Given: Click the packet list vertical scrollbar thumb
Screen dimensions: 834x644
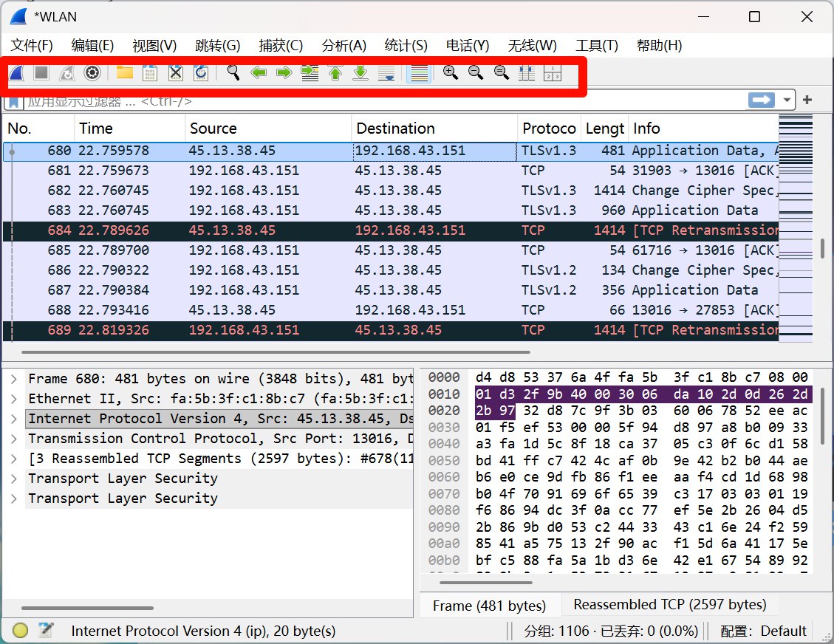Looking at the screenshot, I should (823, 248).
